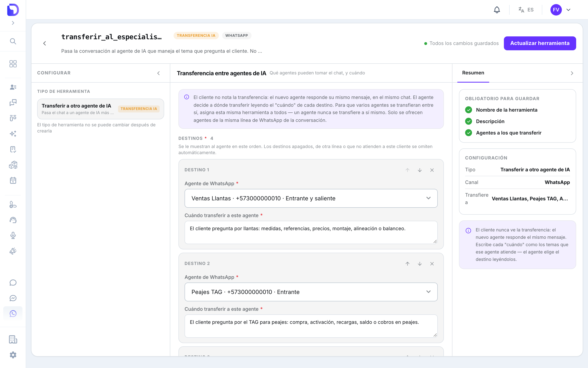Open the AI sparkles icon in sidebar
The width and height of the screenshot is (588, 368).
point(13,134)
